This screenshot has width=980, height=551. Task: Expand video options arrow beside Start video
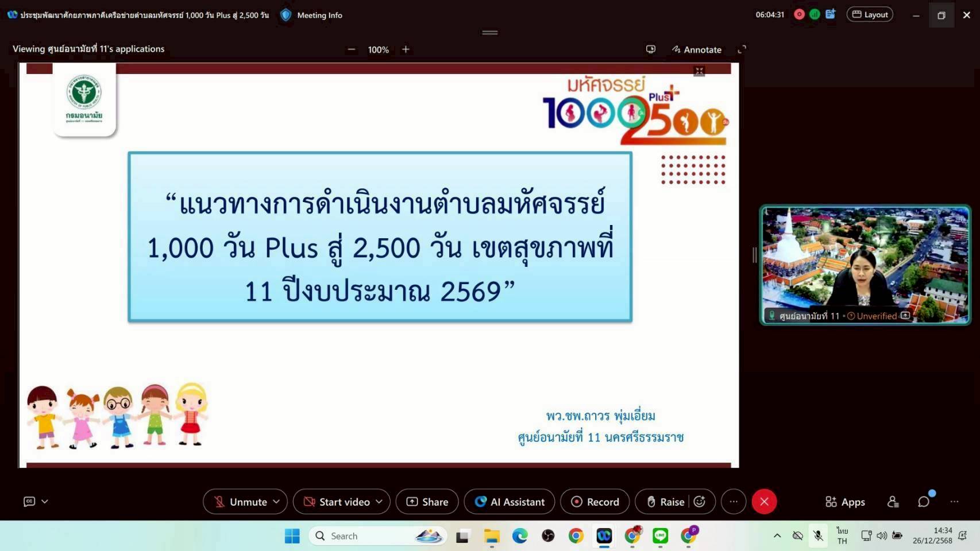click(379, 502)
